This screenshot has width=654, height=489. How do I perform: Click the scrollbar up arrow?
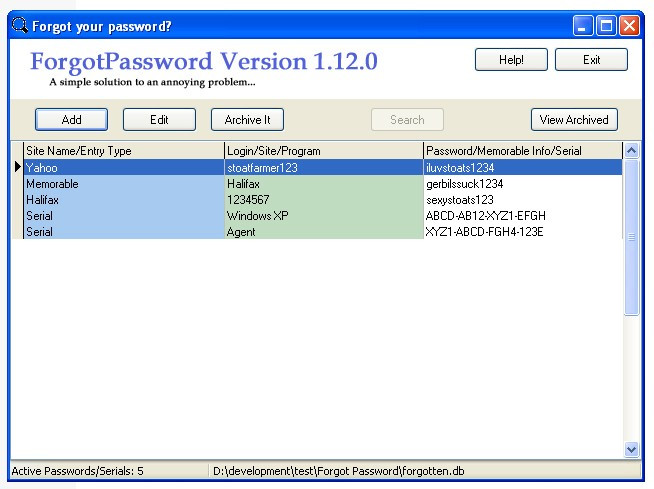(631, 150)
